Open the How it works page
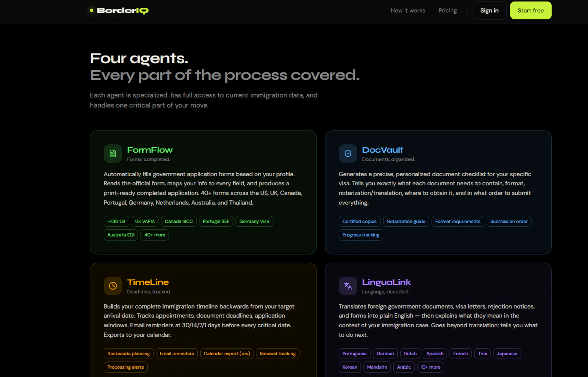The width and height of the screenshot is (588, 377). pyautogui.click(x=408, y=11)
